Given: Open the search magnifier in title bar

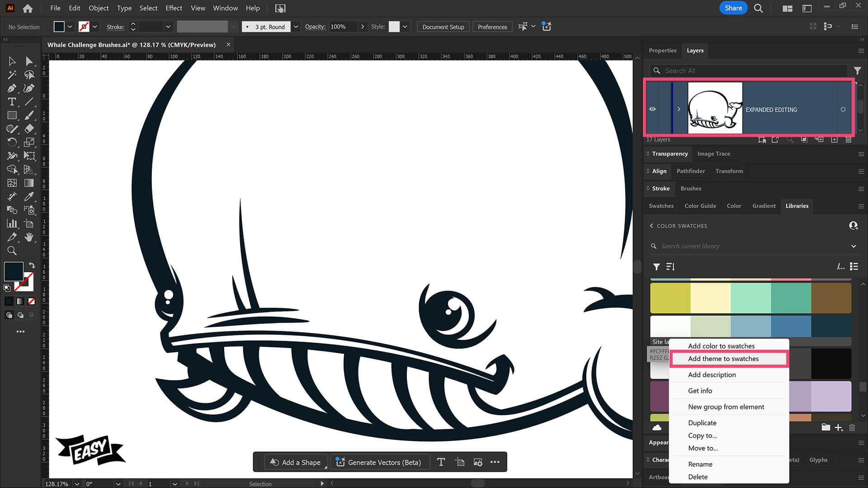Looking at the screenshot, I should [x=759, y=8].
